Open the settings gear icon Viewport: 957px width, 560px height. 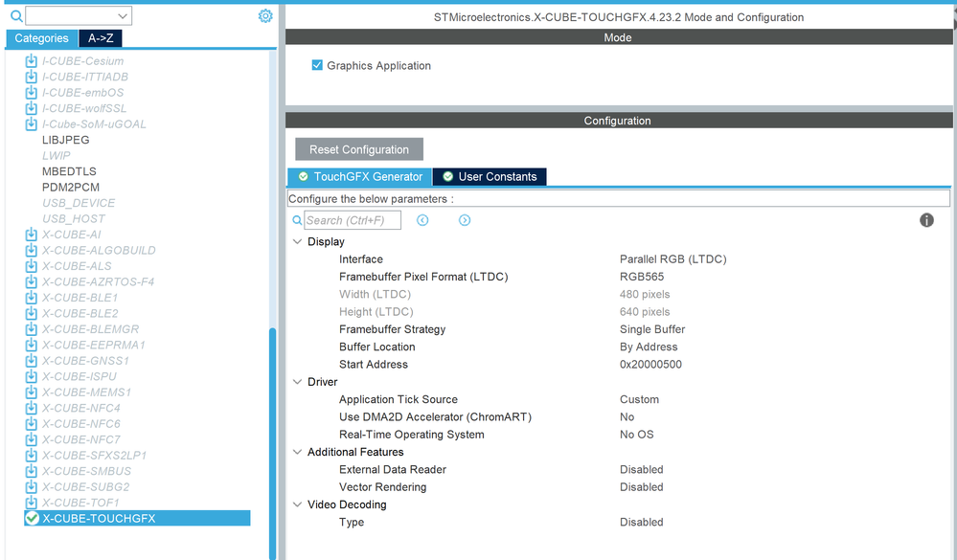[x=265, y=16]
